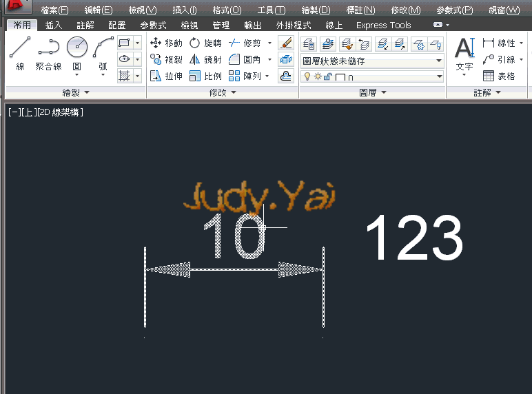532x394 pixels.
Task: Click the Explode tool icon
Action: click(x=286, y=60)
